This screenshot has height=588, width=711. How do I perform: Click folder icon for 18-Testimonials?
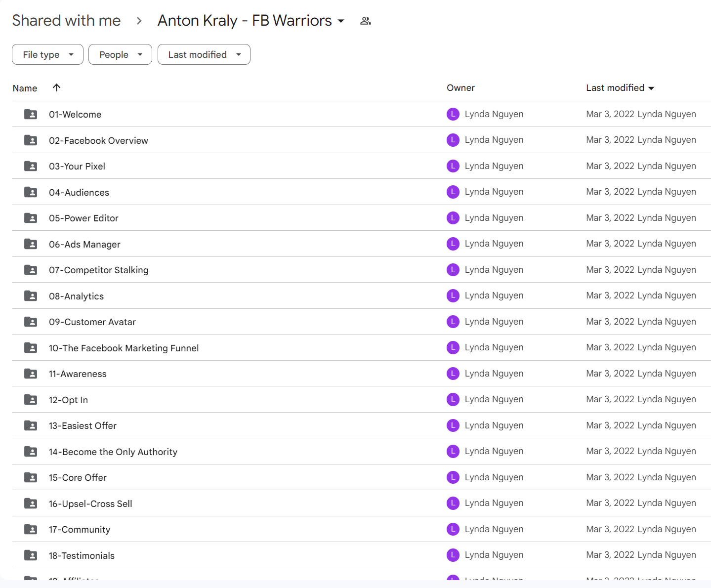(x=31, y=555)
